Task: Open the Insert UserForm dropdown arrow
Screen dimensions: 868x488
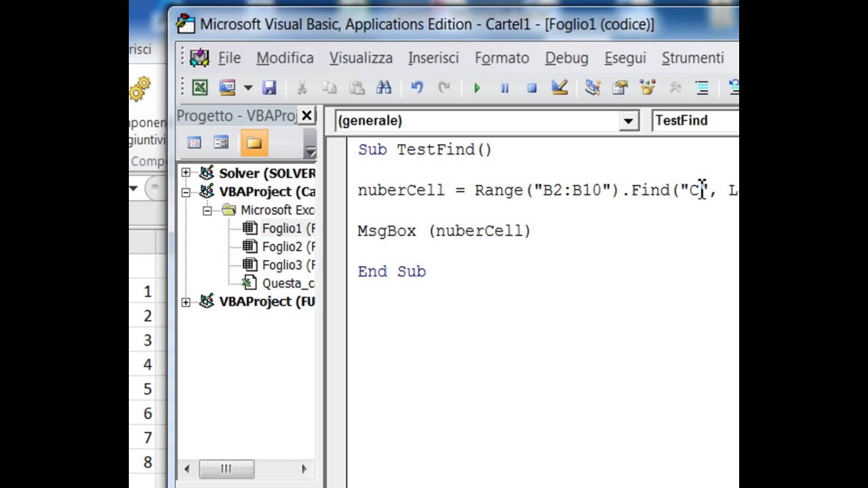Action: pos(248,88)
